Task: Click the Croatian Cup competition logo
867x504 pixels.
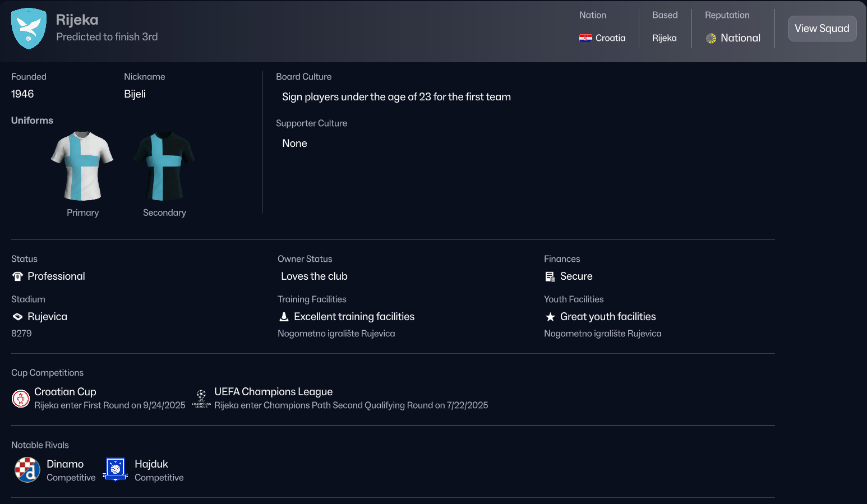Action: click(x=21, y=399)
